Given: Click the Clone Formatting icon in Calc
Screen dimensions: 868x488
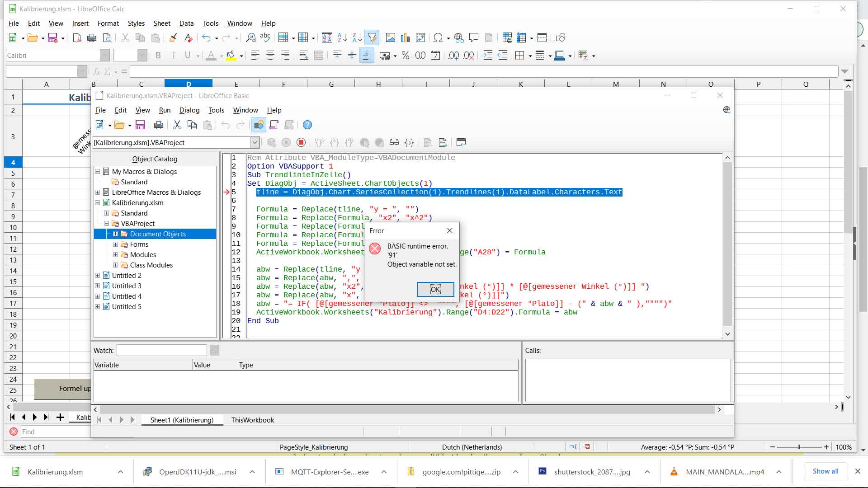Looking at the screenshot, I should pos(173,38).
